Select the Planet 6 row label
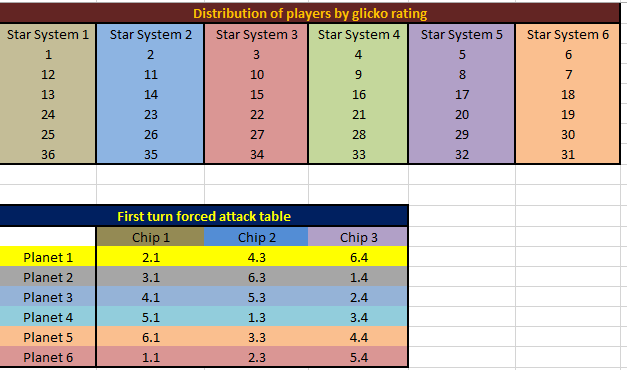627x370 pixels. tap(48, 357)
